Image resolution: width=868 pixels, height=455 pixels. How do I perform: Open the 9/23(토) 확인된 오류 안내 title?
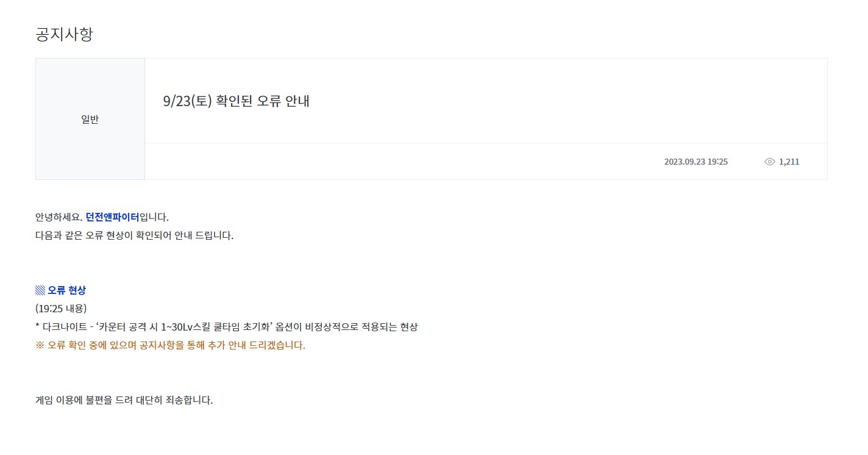(x=237, y=101)
